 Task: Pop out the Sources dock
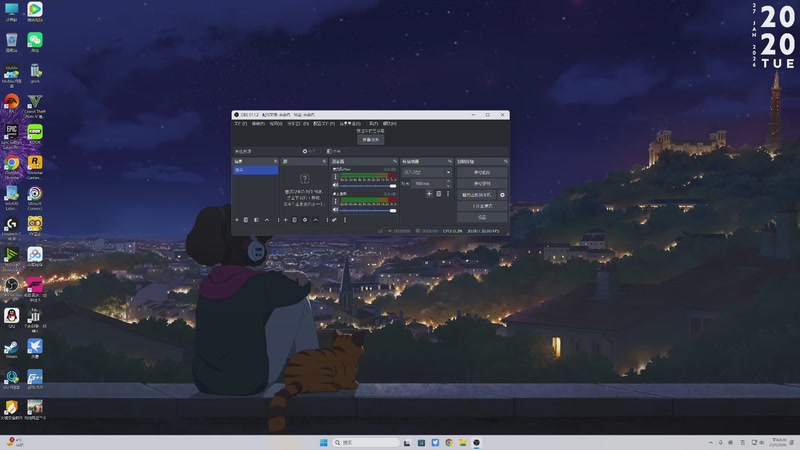pyautogui.click(x=324, y=161)
